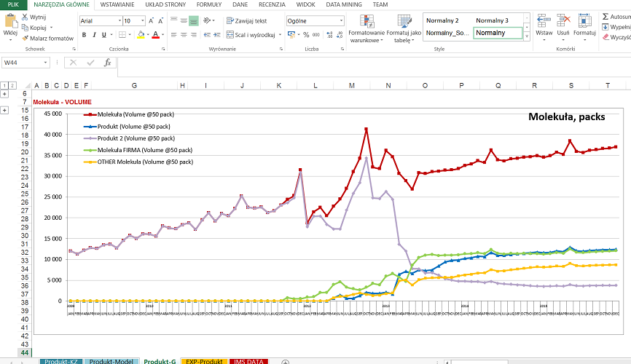The image size is (631, 364).
Task: Apply thousands separator 000 style
Action: (316, 35)
